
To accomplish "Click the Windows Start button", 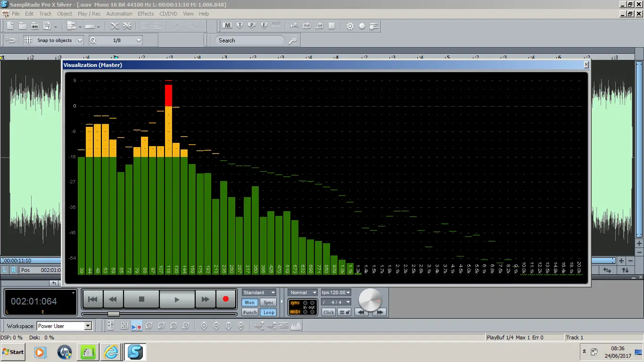I will pos(13,352).
